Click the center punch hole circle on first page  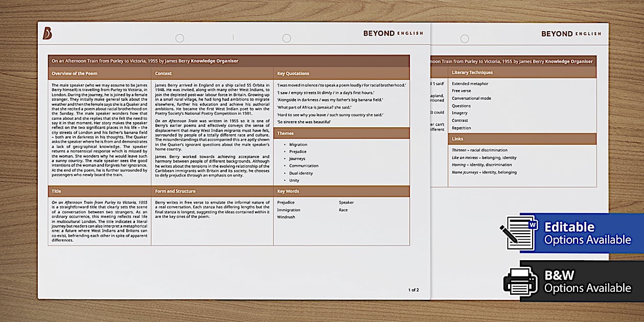pos(286,38)
